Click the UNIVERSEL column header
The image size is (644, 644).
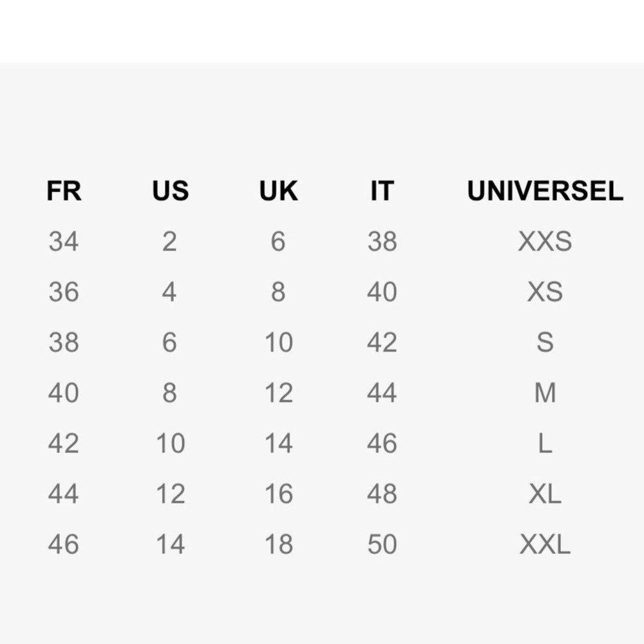tap(545, 191)
